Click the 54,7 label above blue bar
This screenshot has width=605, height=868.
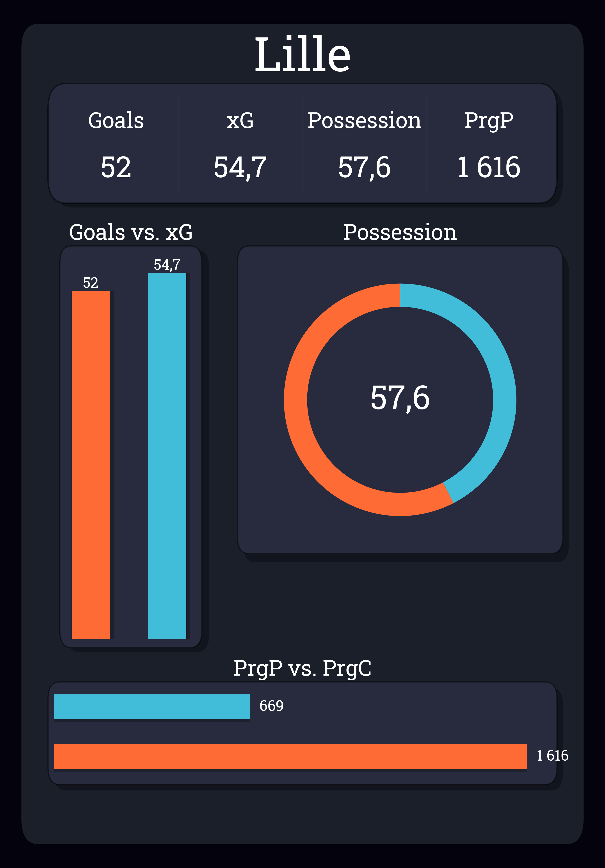click(167, 265)
